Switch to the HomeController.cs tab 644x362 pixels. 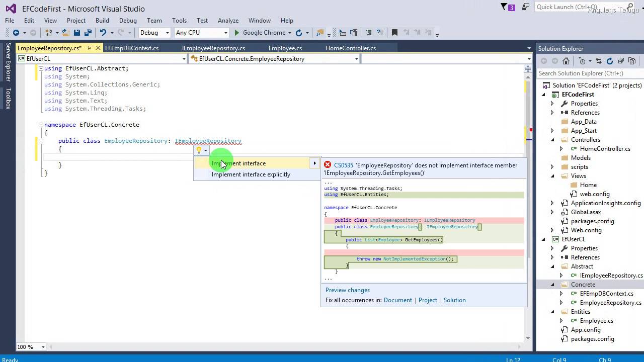click(351, 48)
